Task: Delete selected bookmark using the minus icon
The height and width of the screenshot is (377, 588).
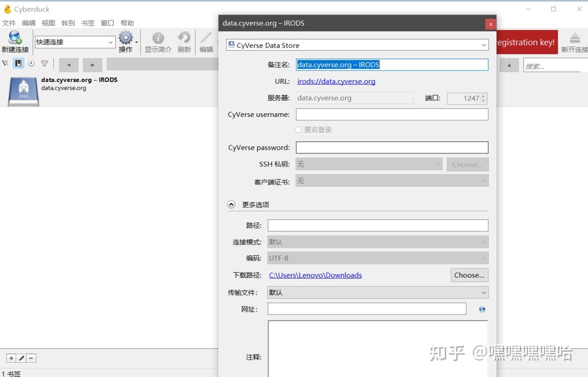Action: pyautogui.click(x=31, y=358)
